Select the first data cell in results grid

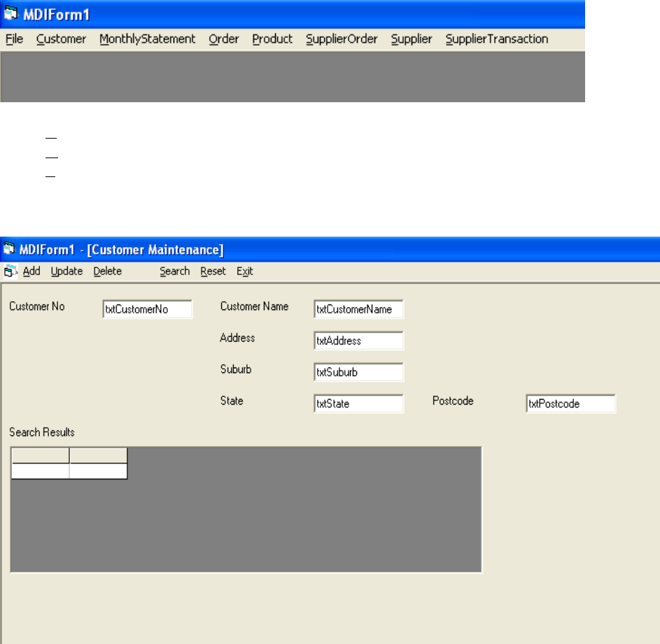pyautogui.click(x=41, y=471)
